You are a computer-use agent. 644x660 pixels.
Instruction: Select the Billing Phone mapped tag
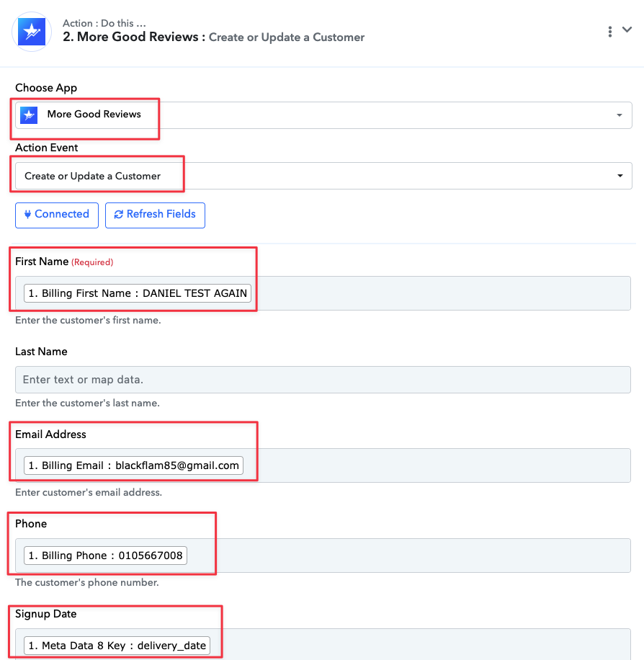(105, 556)
